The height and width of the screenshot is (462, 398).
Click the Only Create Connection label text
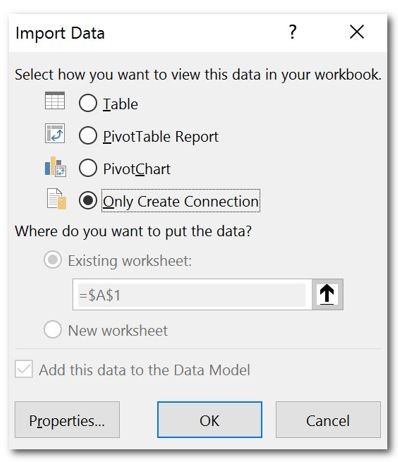180,201
